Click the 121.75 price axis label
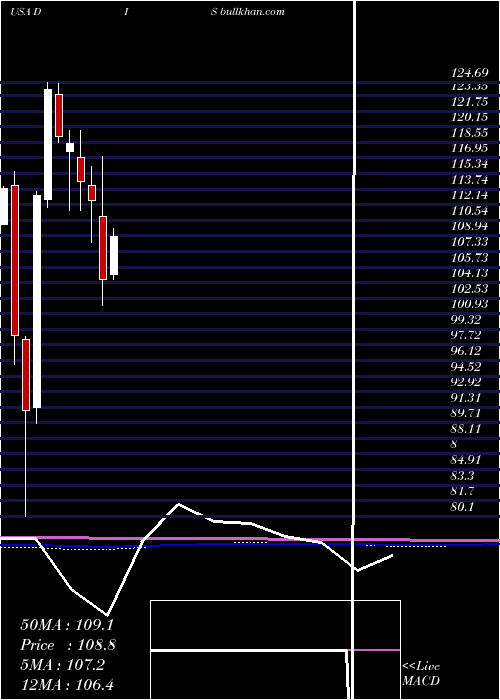 coord(470,102)
